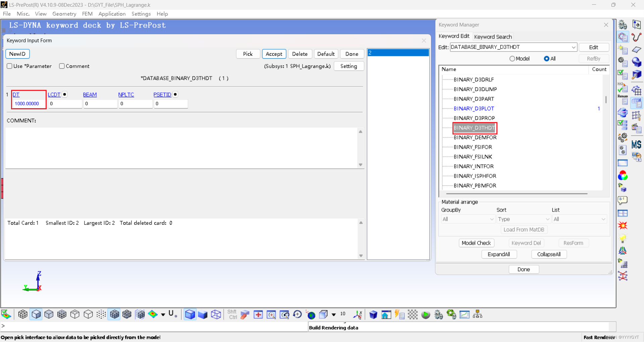Screen dimensions: 644x342
Task: Click the NPLTC field label link
Action: pos(126,95)
